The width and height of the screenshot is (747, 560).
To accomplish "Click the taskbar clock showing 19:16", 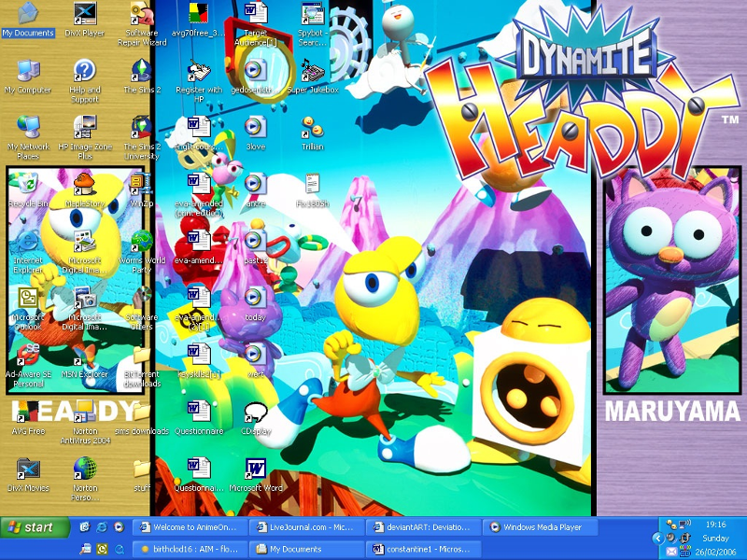I will point(715,525).
